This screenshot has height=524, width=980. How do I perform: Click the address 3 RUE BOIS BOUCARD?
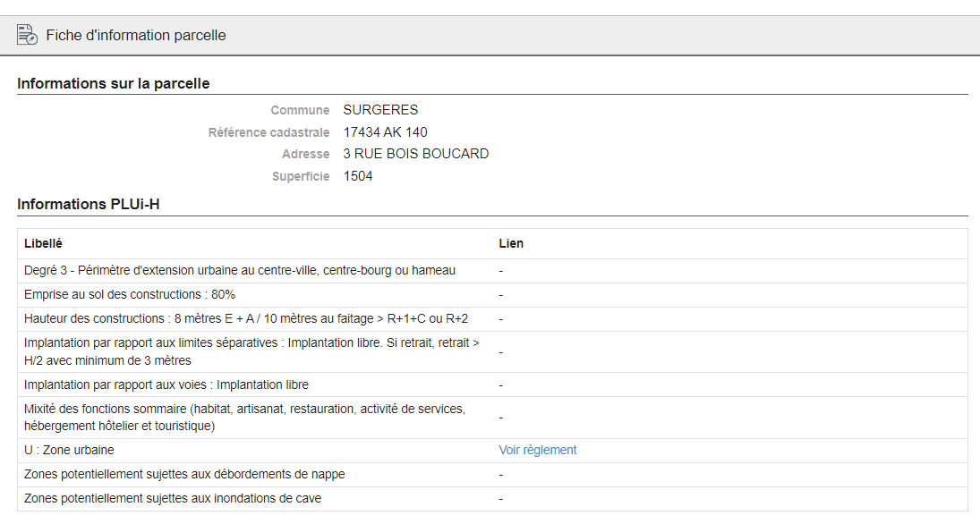(x=416, y=154)
